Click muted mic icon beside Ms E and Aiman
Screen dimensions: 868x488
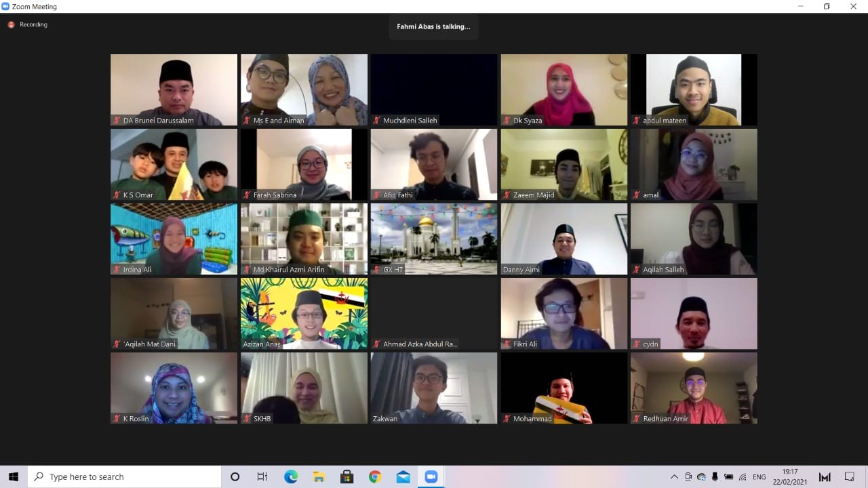click(247, 121)
